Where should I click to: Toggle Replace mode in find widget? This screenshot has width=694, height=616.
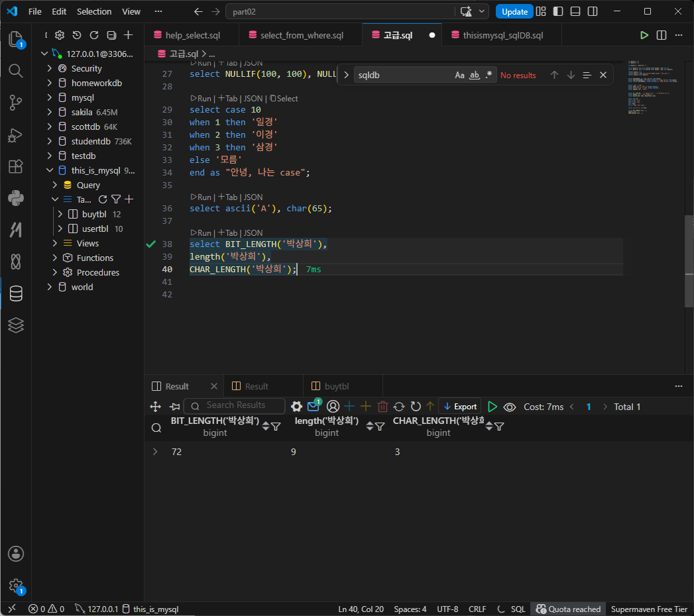pos(346,75)
